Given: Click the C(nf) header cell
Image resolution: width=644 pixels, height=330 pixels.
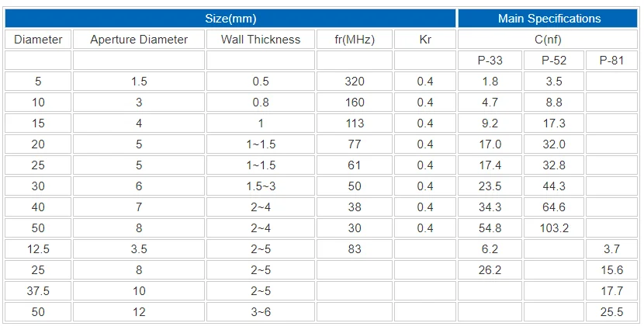Looking at the screenshot, I should (x=549, y=40).
